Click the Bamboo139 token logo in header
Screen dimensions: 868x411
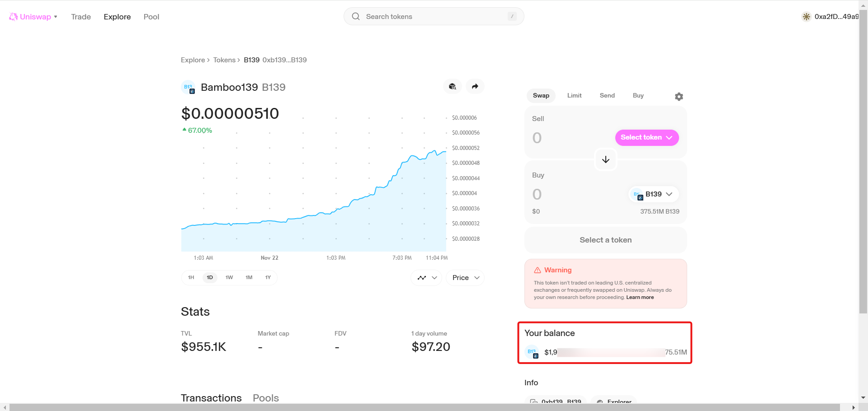(188, 87)
